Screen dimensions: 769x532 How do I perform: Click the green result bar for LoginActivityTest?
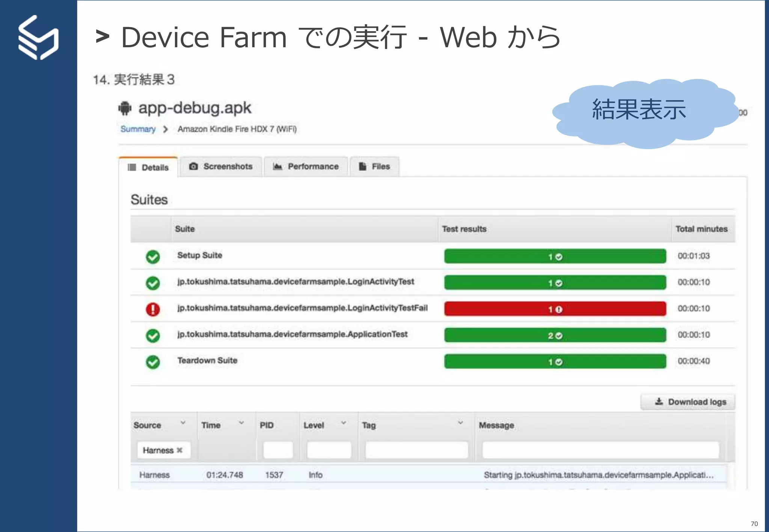coord(555,283)
